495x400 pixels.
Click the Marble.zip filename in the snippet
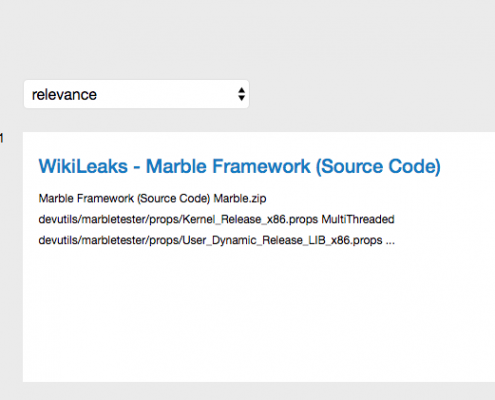tap(240, 199)
